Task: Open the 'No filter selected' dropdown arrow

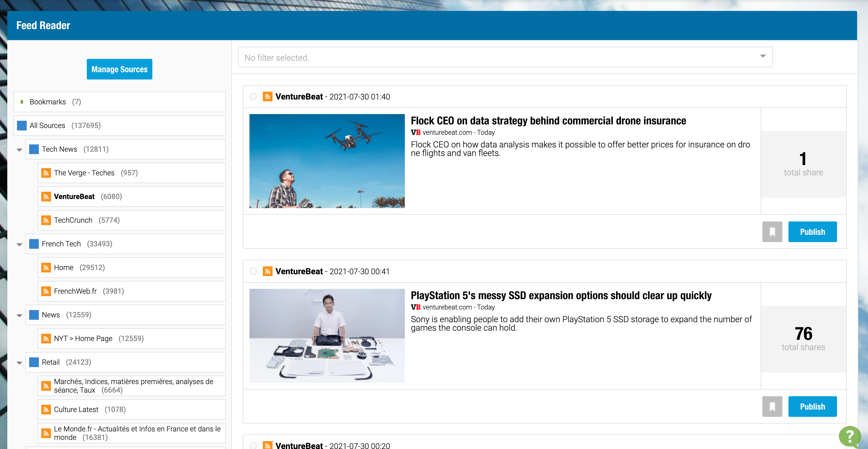Action: pos(762,56)
